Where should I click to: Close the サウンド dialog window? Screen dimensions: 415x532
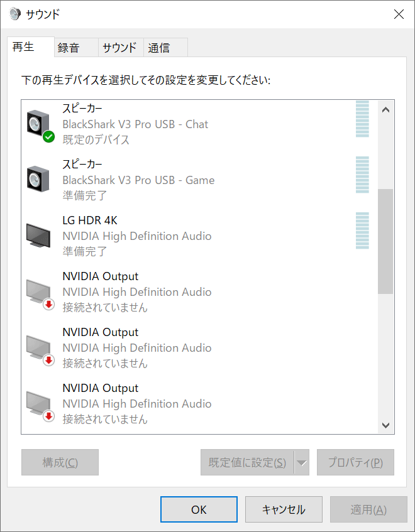[398, 14]
